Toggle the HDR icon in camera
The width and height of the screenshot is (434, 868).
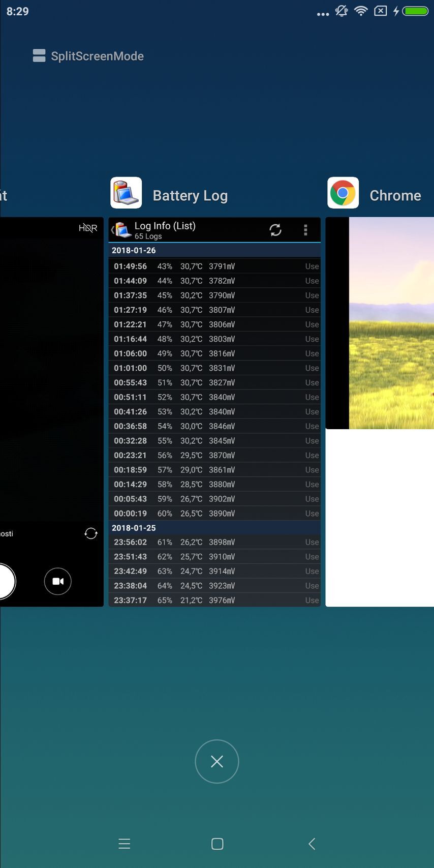88,228
